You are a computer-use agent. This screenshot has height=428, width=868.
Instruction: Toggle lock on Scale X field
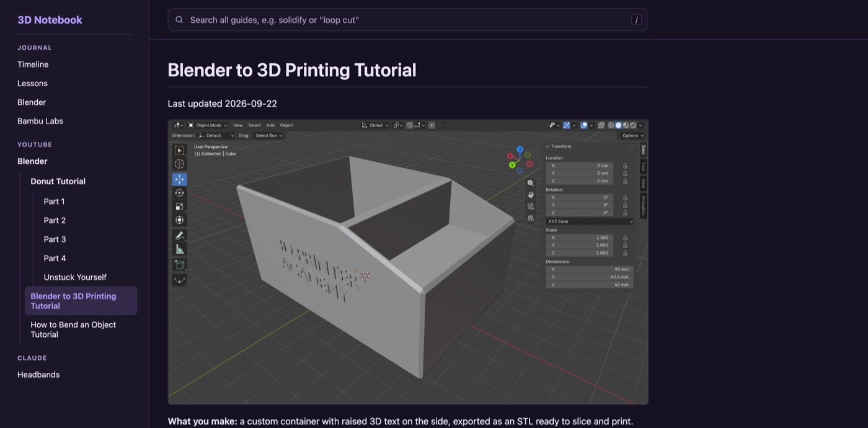coord(625,238)
